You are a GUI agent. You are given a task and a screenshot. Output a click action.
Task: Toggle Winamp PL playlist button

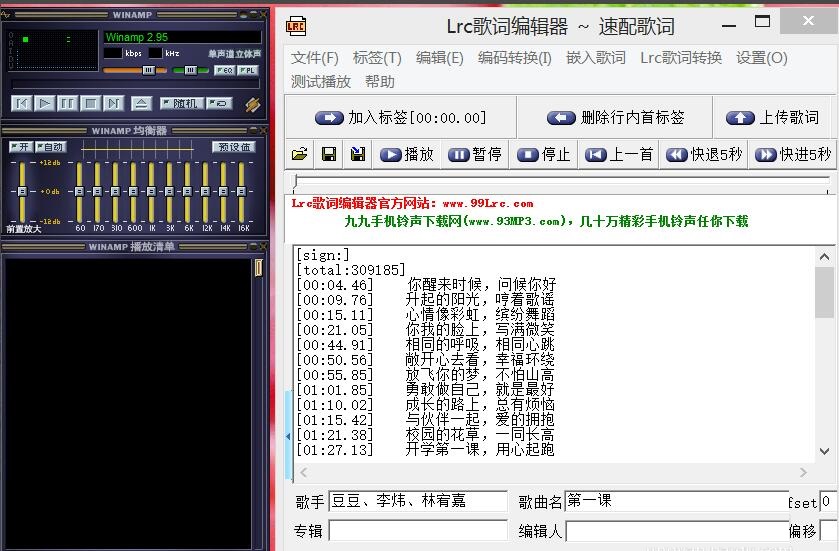click(247, 71)
